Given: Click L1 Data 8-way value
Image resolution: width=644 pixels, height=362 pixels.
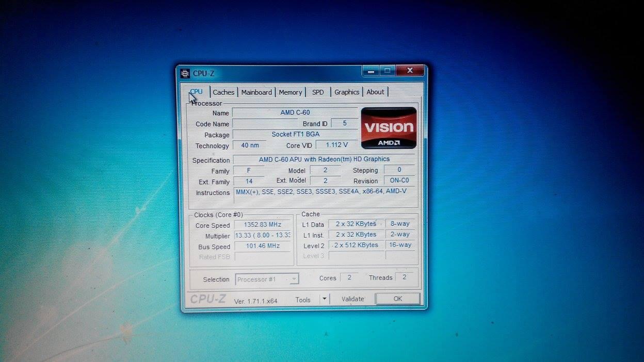Looking at the screenshot, I should click(400, 224).
